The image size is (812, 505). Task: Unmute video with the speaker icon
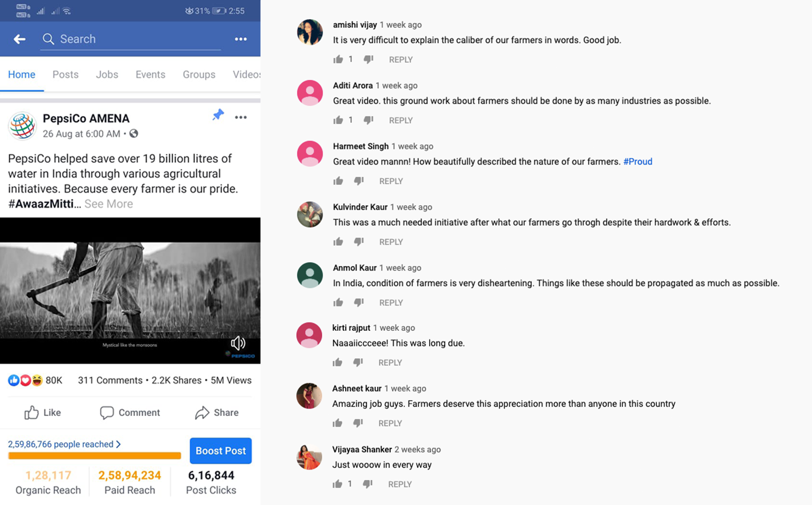tap(238, 343)
